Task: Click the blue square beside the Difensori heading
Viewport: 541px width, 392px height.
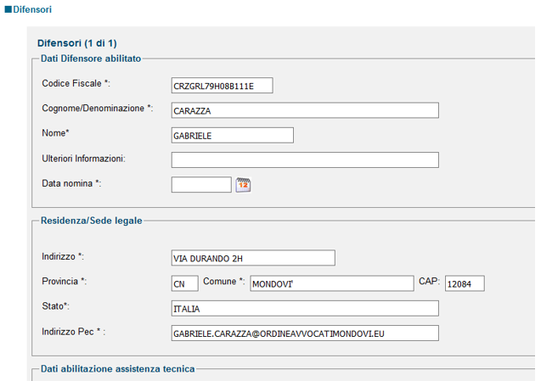Action: (x=8, y=9)
